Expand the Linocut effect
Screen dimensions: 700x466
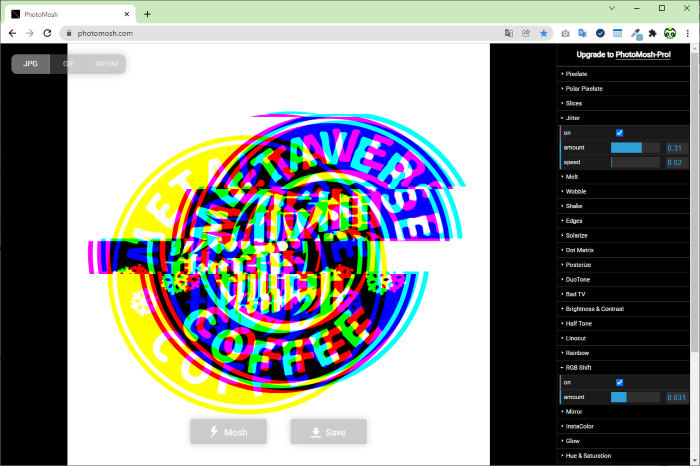click(x=624, y=338)
